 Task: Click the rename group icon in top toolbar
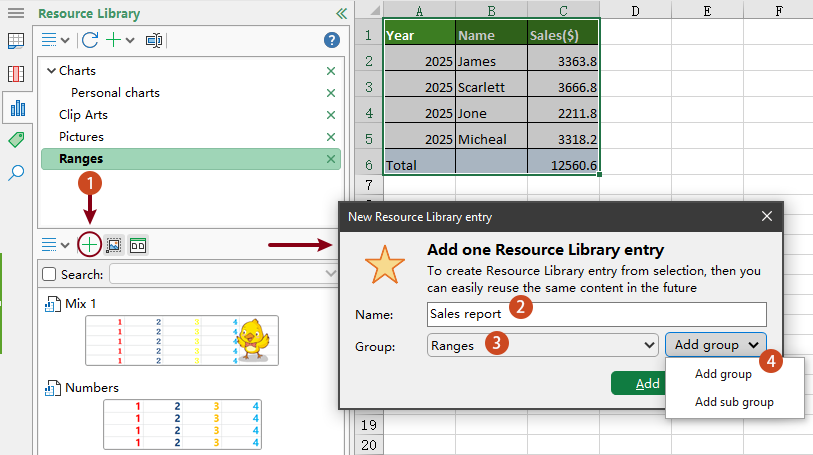[154, 40]
